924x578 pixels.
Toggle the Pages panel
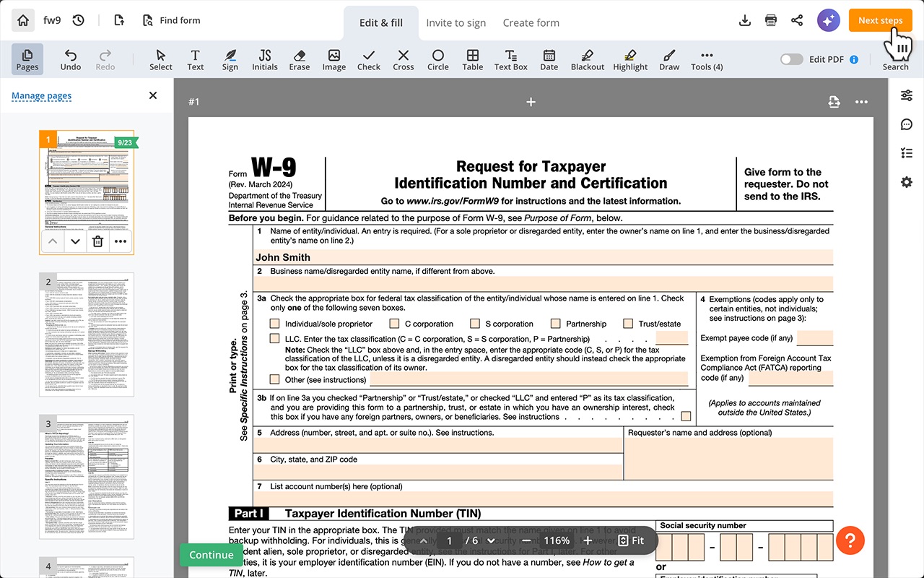pyautogui.click(x=27, y=59)
